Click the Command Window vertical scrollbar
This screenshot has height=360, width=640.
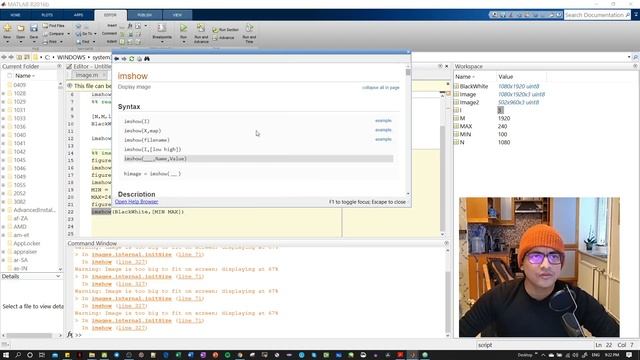point(448,292)
